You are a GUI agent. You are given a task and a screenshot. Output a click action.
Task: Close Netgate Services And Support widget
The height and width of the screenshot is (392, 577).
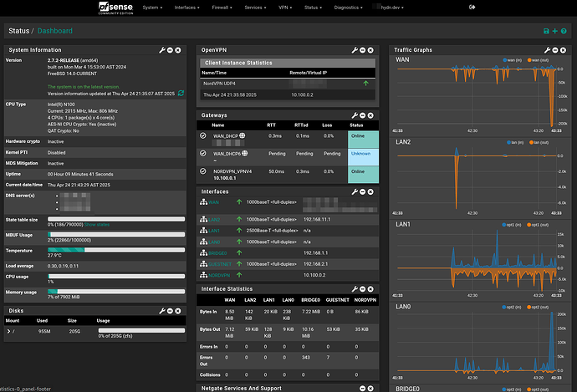370,389
